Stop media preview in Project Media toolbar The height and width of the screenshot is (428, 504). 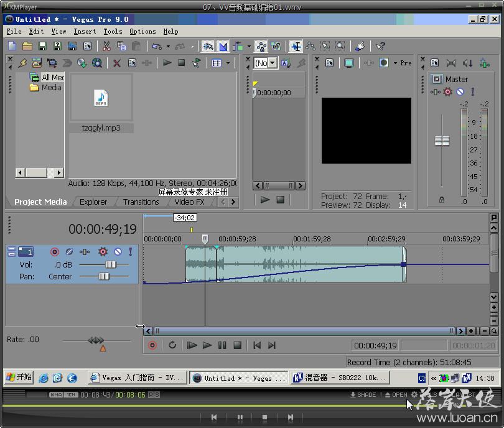click(x=182, y=63)
